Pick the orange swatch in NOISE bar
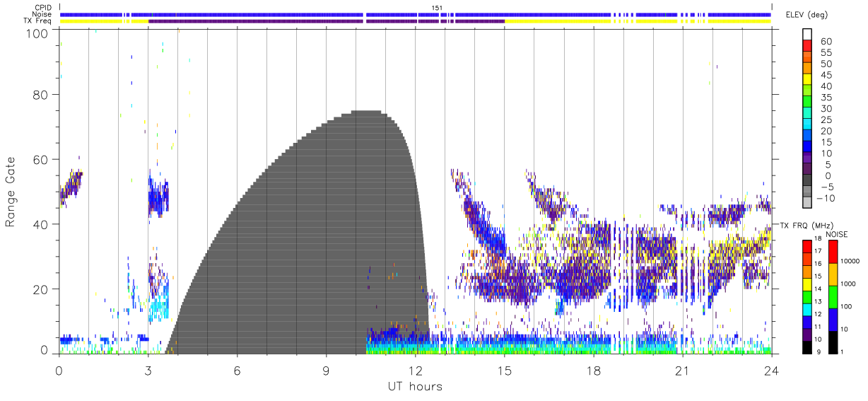Image resolution: width=868 pixels, height=401 pixels. pos(832,274)
